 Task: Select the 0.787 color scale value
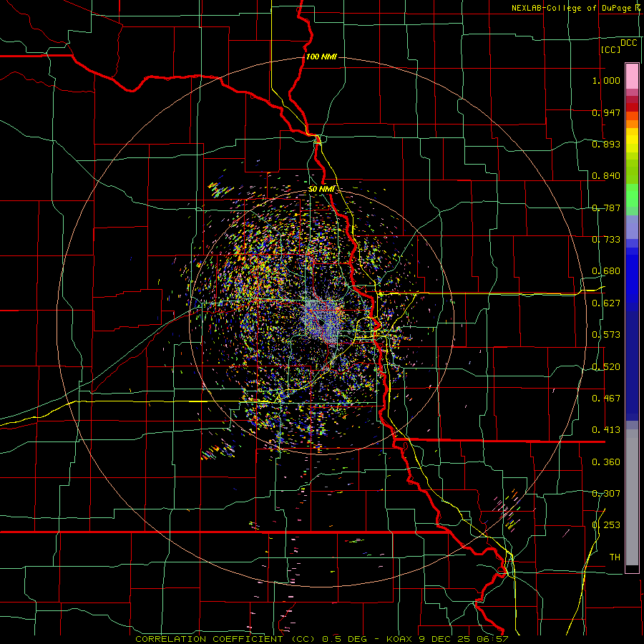point(606,208)
